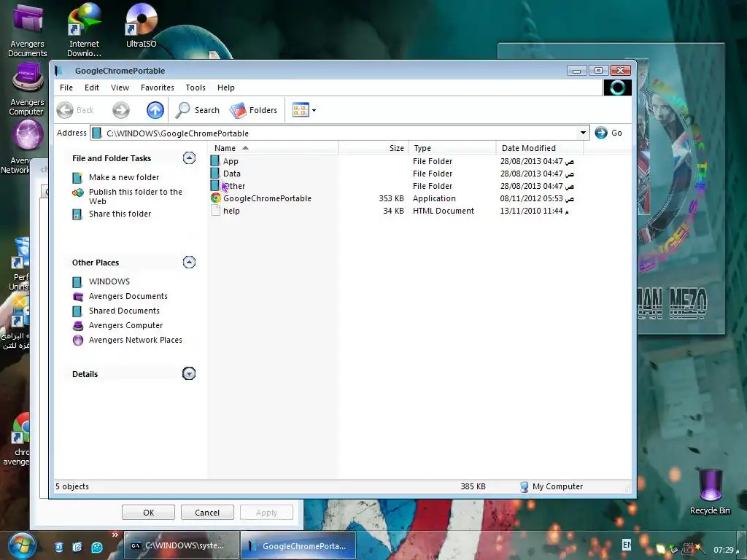Click the UltraISO desktop icon

(x=141, y=25)
